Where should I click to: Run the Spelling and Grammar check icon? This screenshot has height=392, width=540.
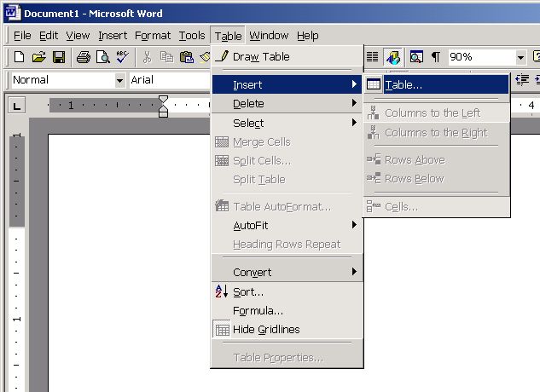point(122,57)
